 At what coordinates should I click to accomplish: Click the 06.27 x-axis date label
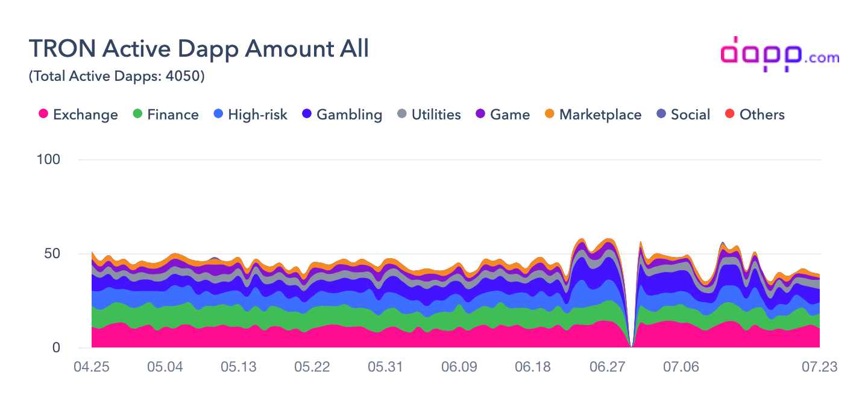coord(606,367)
